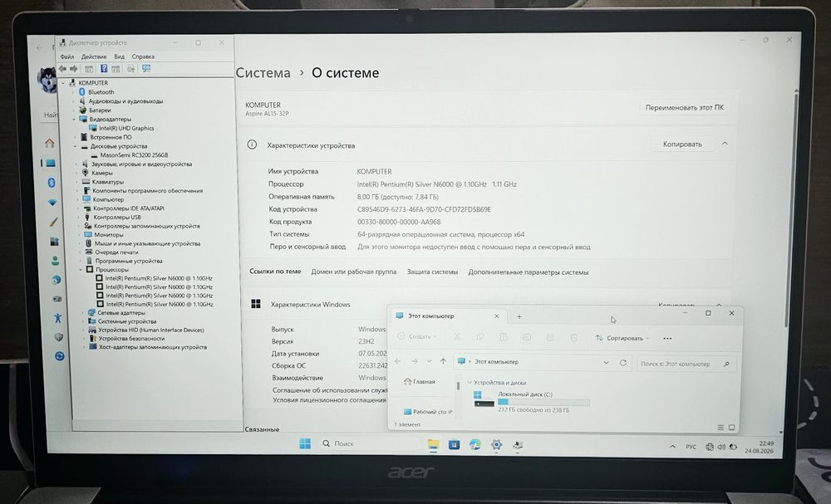
Task: Click the taskbar Поиск search box
Action: tap(370, 443)
